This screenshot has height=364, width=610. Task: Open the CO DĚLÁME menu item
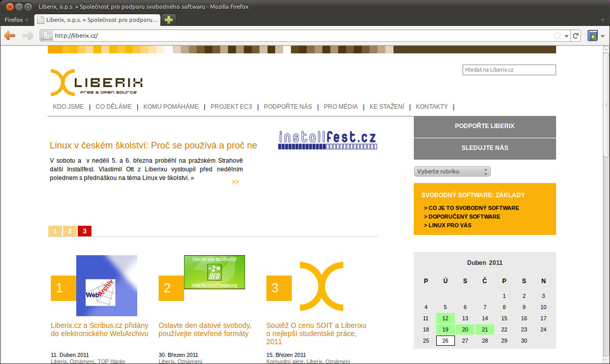[x=113, y=107]
